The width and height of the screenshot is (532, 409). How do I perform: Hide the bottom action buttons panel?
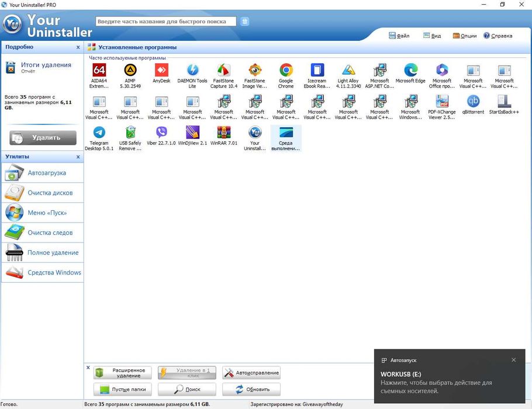88,368
